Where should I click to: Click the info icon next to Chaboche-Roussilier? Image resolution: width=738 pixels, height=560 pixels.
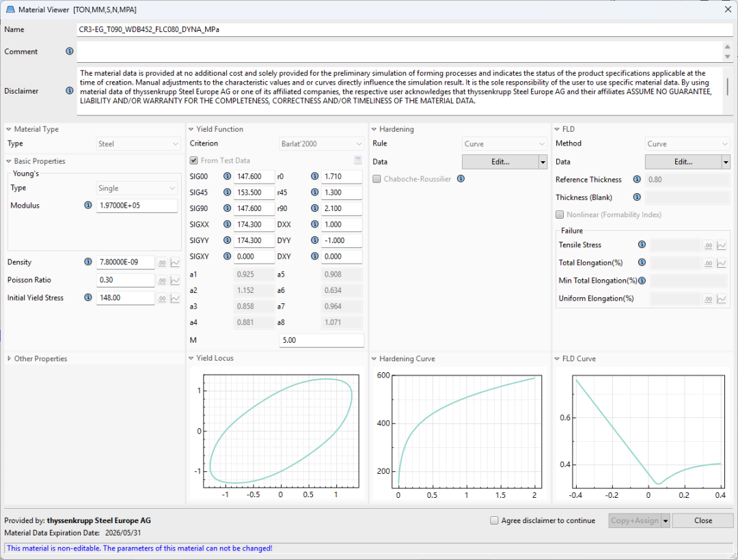pos(461,179)
